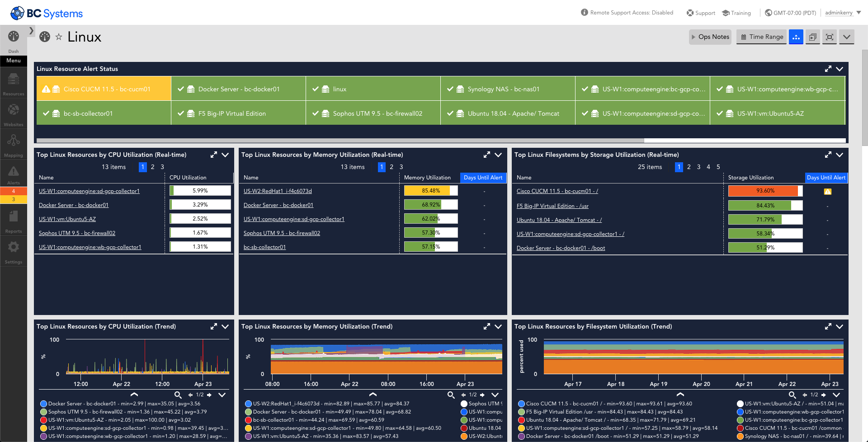Toggle fullscreen mode for the dashboard

pos(829,37)
